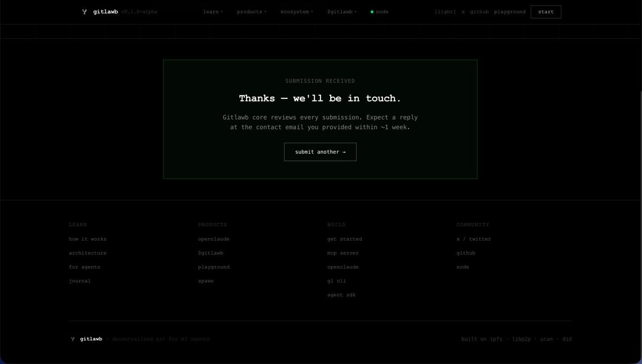Open the github link in header
The height and width of the screenshot is (364, 642).
click(x=479, y=12)
